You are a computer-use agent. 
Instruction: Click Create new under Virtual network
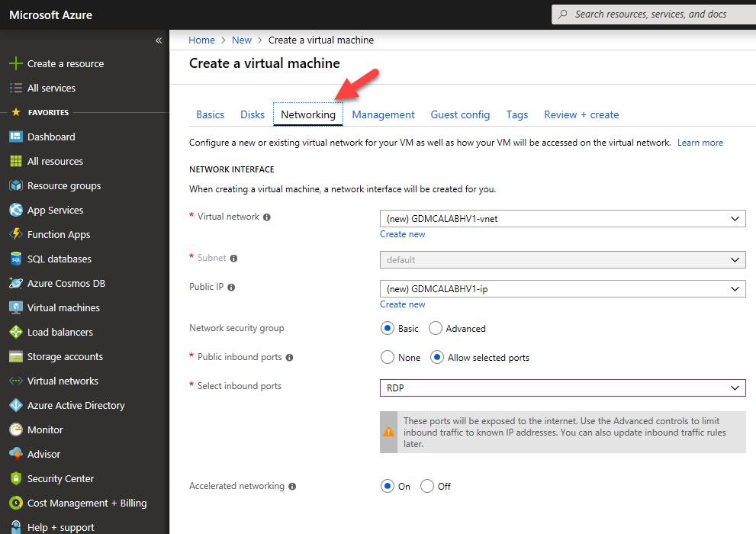click(x=403, y=234)
